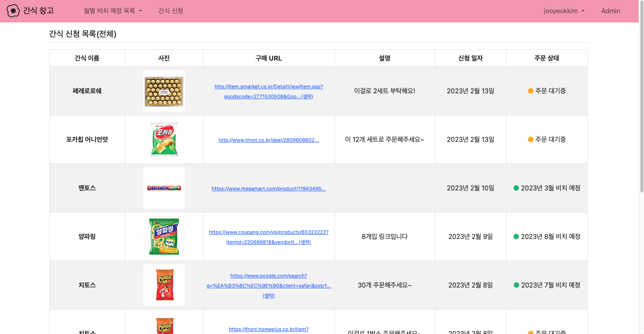Open the Admin page link
This screenshot has height=334, width=644.
pyautogui.click(x=610, y=11)
